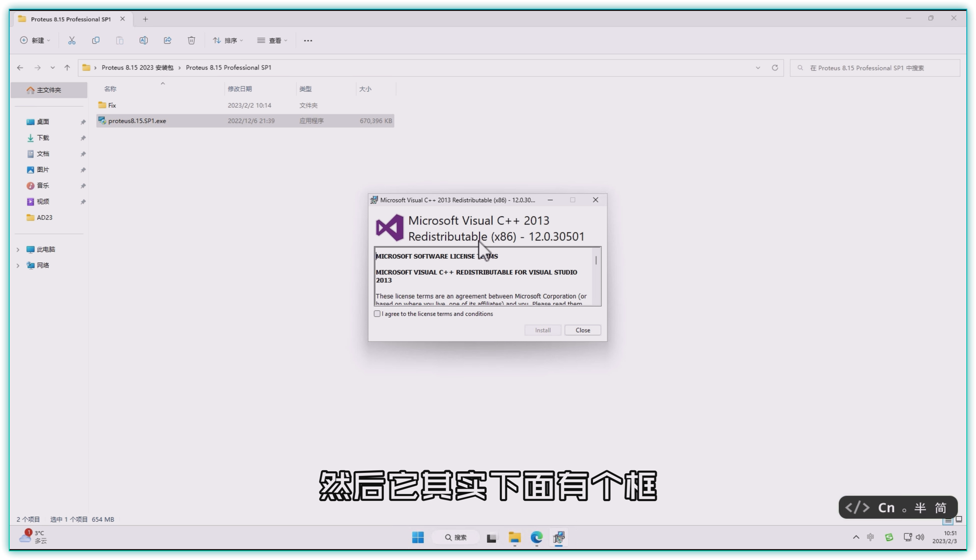
Task: Click the installer icon on the taskbar
Action: click(559, 537)
